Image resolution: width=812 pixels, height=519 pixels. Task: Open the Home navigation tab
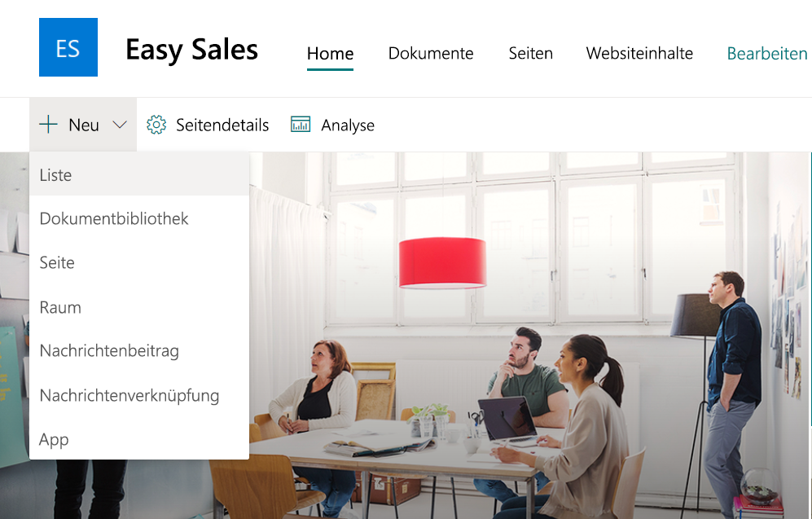pos(330,53)
